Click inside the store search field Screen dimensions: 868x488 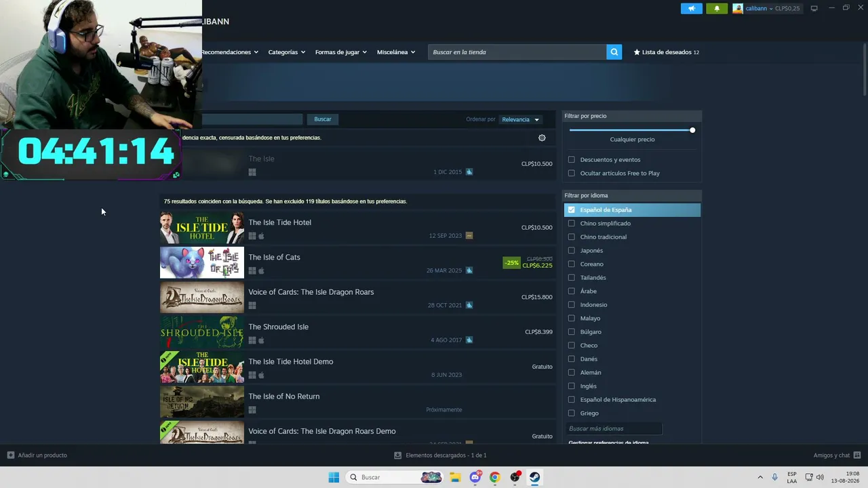(x=517, y=52)
